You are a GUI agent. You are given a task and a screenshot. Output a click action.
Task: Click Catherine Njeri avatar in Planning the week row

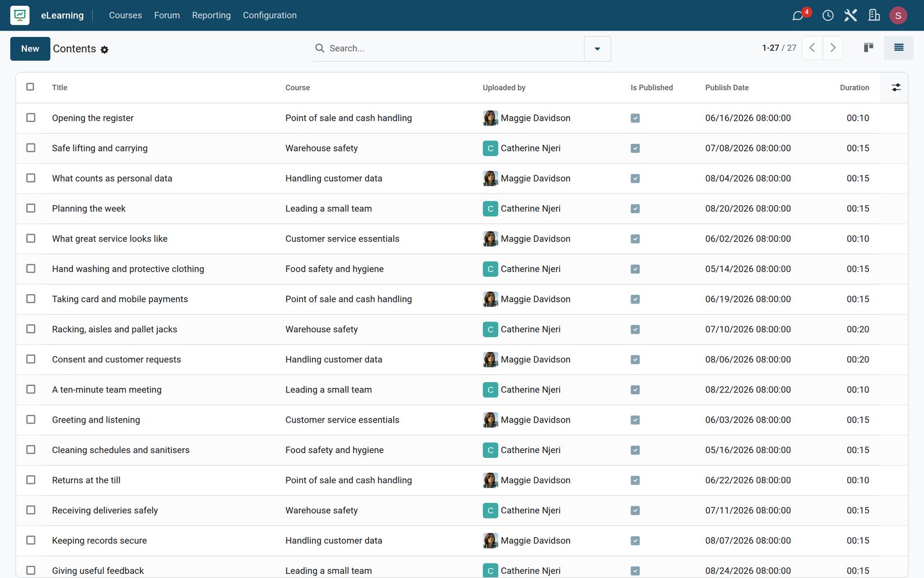pos(490,209)
